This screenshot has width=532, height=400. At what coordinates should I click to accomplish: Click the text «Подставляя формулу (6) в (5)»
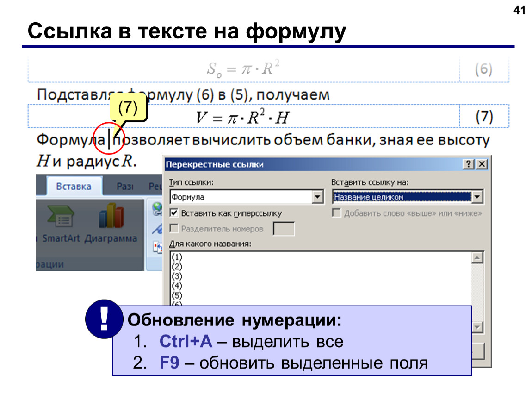tap(142, 95)
